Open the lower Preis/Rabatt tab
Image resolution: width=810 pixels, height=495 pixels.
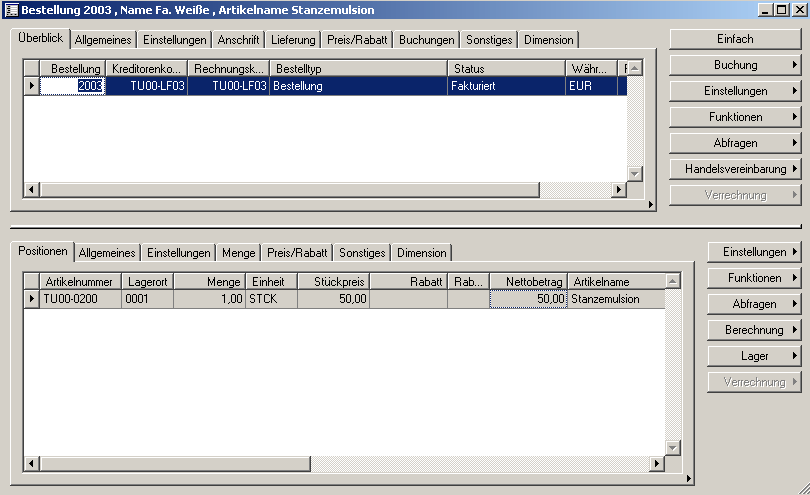tap(296, 253)
